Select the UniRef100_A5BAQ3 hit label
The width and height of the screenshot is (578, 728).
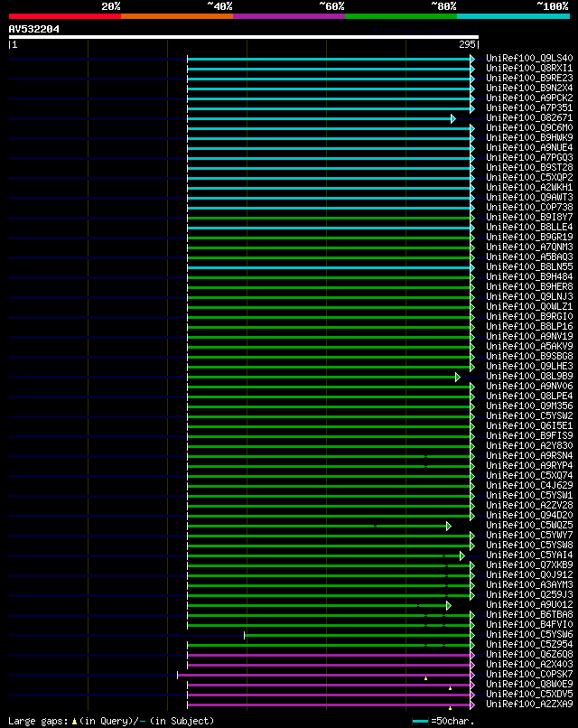tap(529, 257)
